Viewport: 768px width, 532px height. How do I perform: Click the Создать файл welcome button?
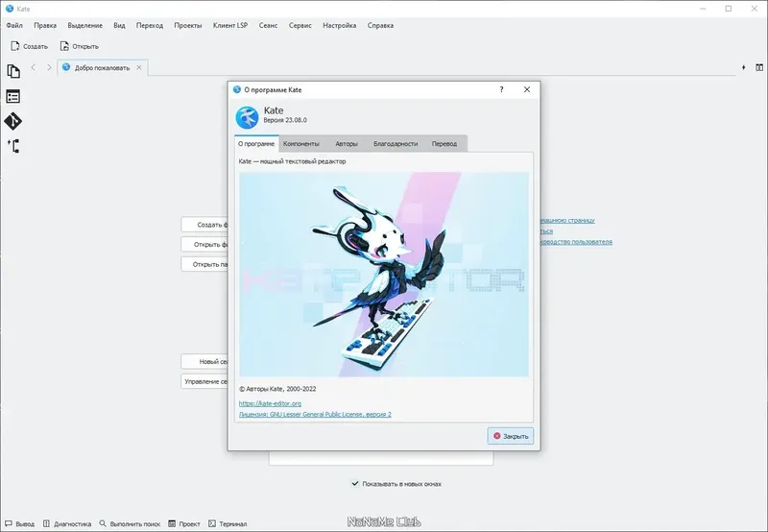[x=204, y=225]
